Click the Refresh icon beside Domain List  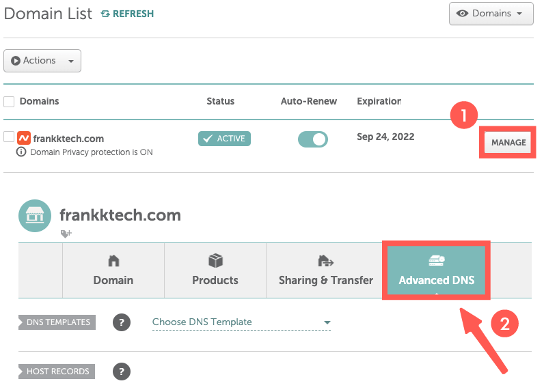[x=105, y=14]
